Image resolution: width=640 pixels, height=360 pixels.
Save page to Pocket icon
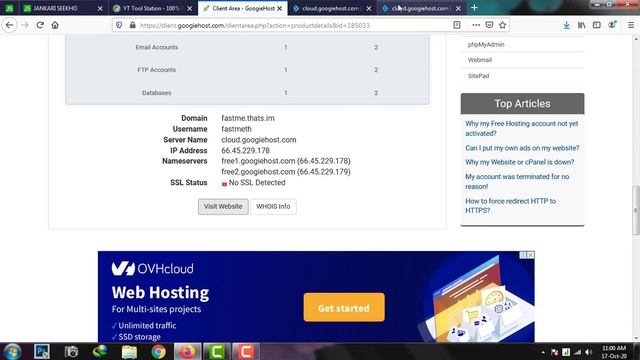[489, 25]
